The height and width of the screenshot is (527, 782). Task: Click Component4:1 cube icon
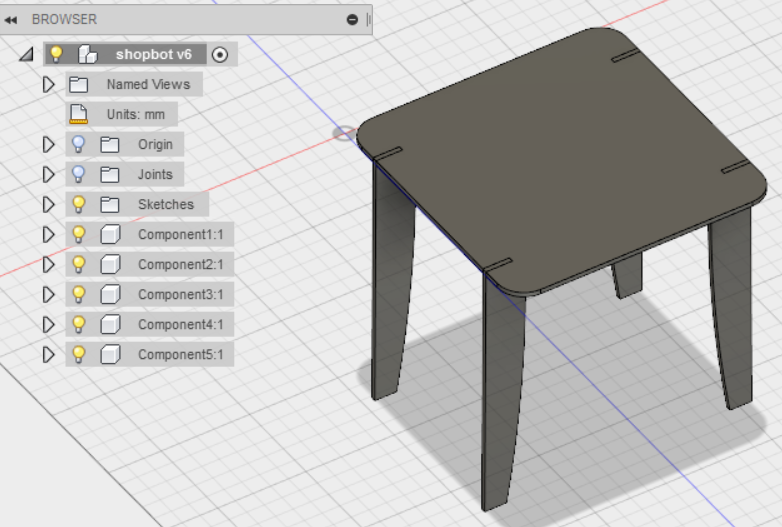click(110, 325)
